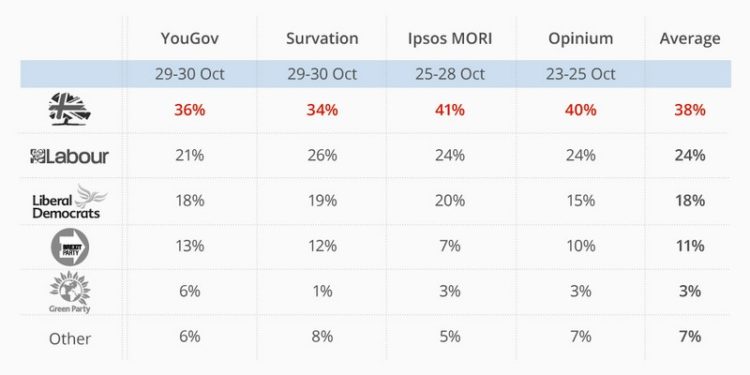Click the Brexit Party 11% average cell

pos(690,246)
